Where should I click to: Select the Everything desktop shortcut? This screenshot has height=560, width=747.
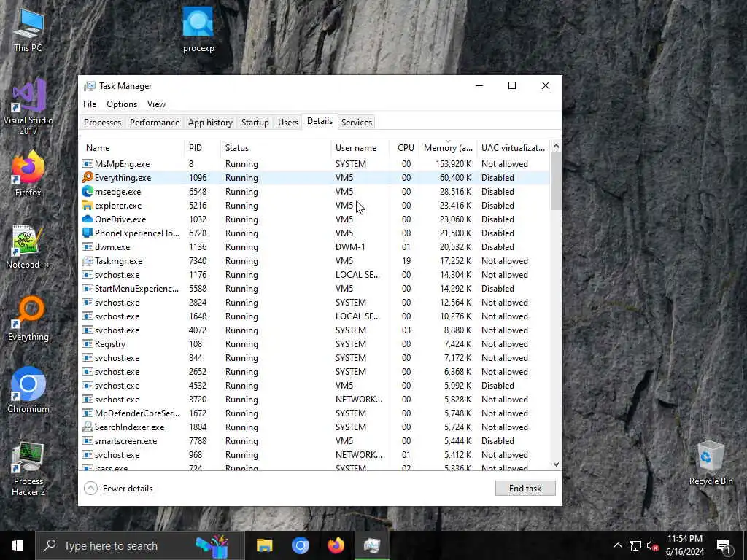(x=28, y=319)
